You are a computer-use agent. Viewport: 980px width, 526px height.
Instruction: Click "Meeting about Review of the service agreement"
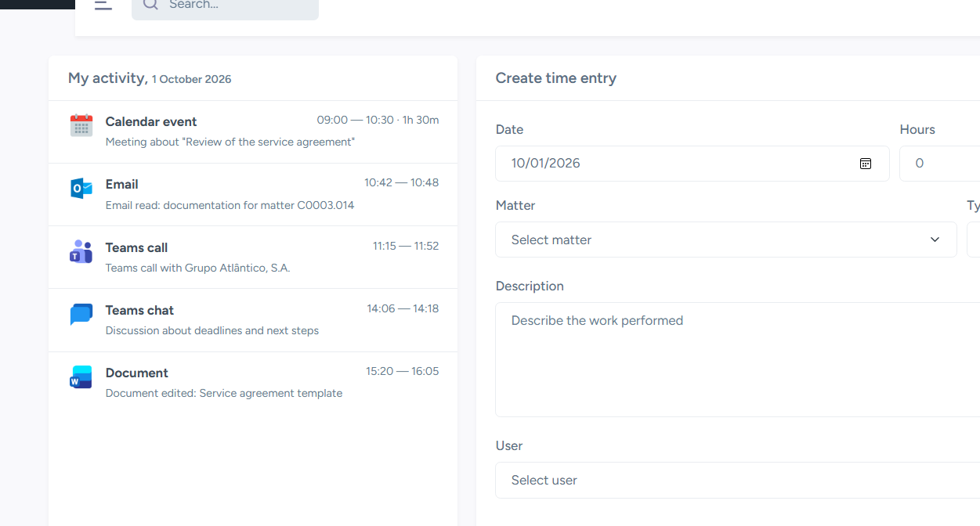[230, 142]
